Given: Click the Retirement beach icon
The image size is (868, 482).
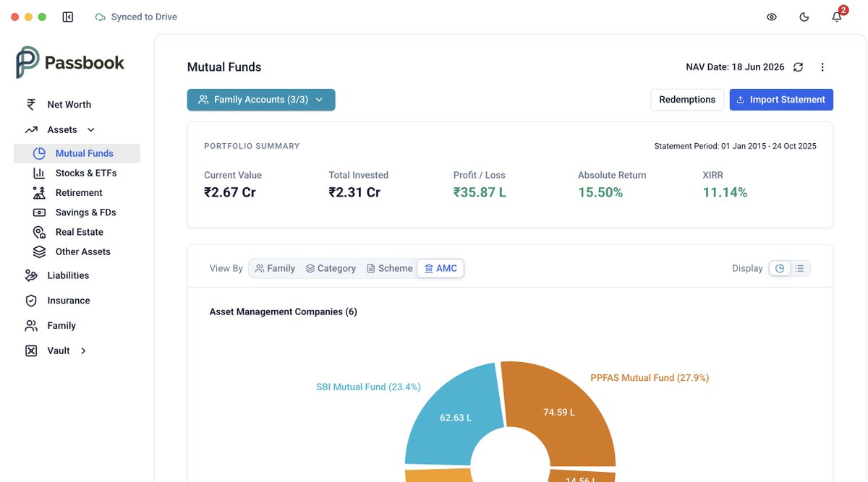Looking at the screenshot, I should pyautogui.click(x=40, y=193).
